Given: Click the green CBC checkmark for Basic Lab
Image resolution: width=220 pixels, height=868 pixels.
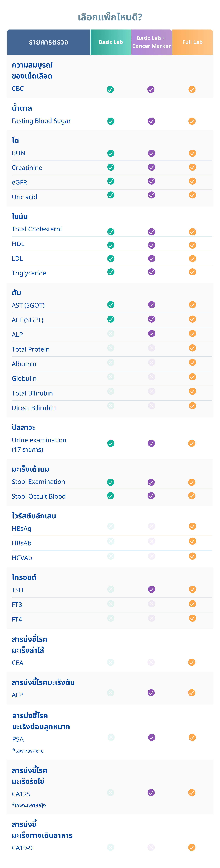Looking at the screenshot, I should (x=110, y=89).
